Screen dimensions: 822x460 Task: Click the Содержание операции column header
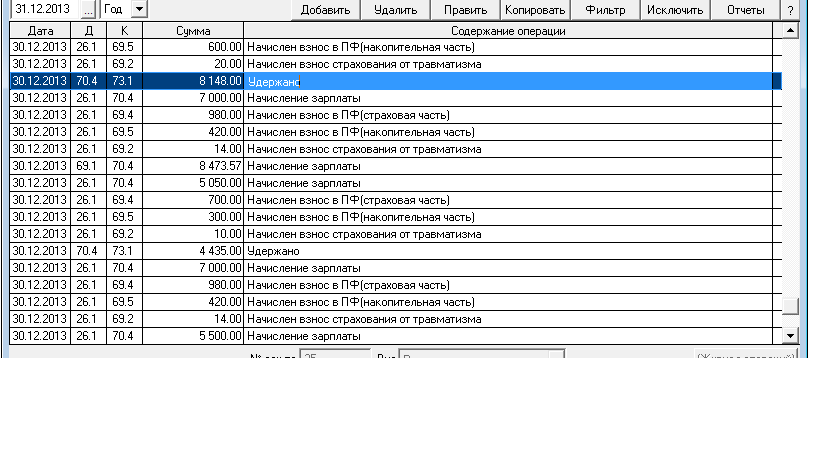click(510, 31)
